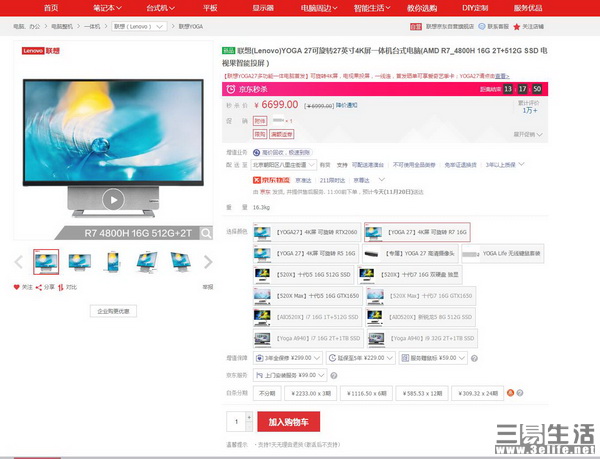Click the magnifier zoom icon on product image
The height and width of the screenshot is (459, 600).
206,233
